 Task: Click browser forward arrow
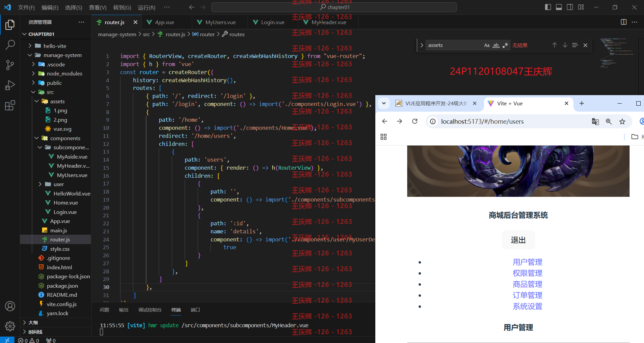click(x=399, y=121)
